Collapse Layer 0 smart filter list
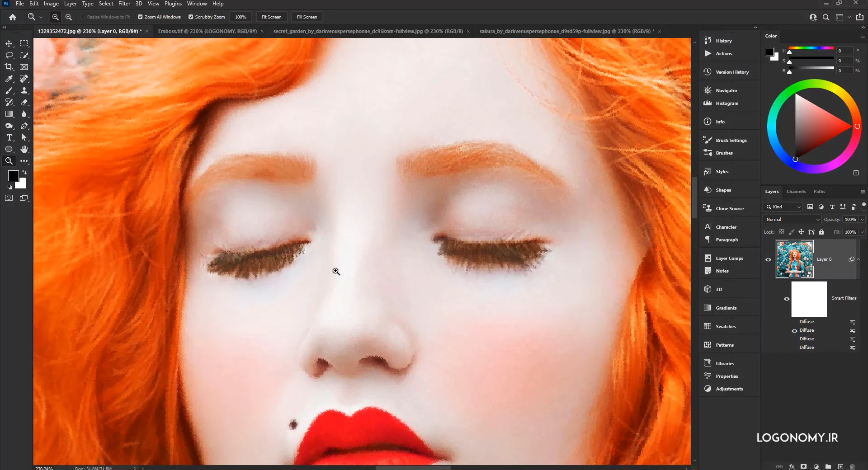 858,259
